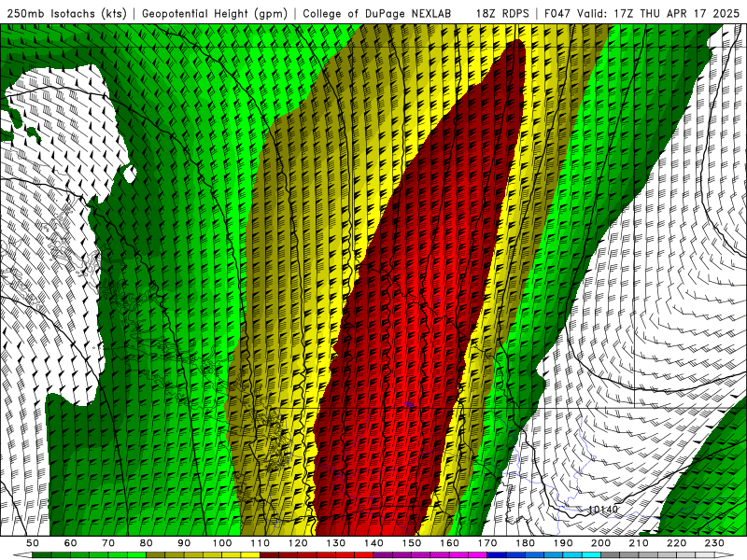Click the "College of DuPage NEXLAB" header label

(x=377, y=13)
